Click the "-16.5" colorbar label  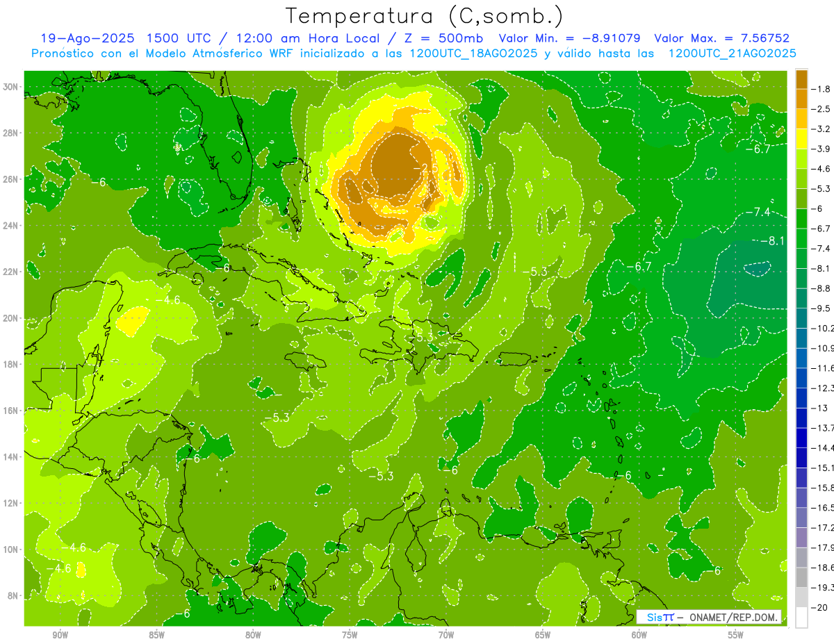coord(824,507)
